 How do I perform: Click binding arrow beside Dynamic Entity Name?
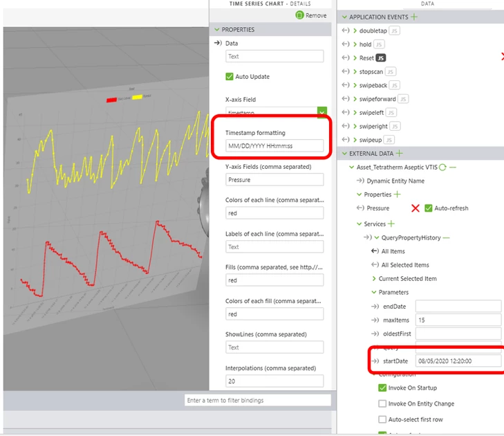coord(360,181)
